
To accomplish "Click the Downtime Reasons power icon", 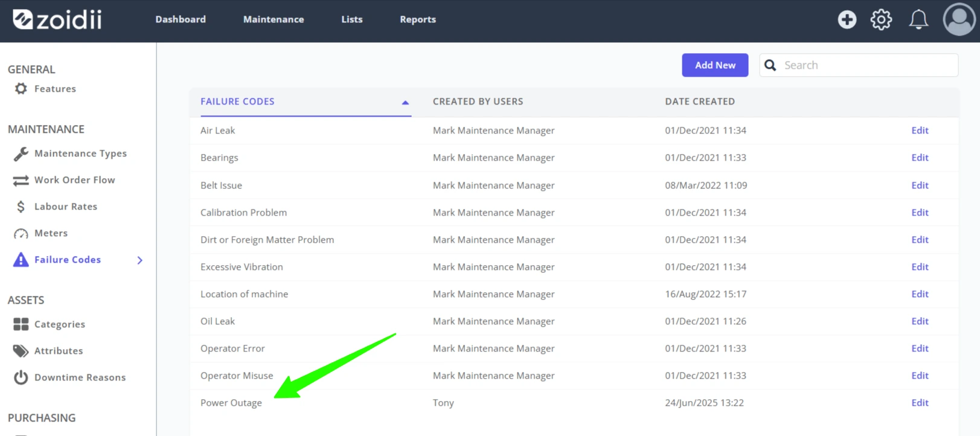I will (21, 377).
